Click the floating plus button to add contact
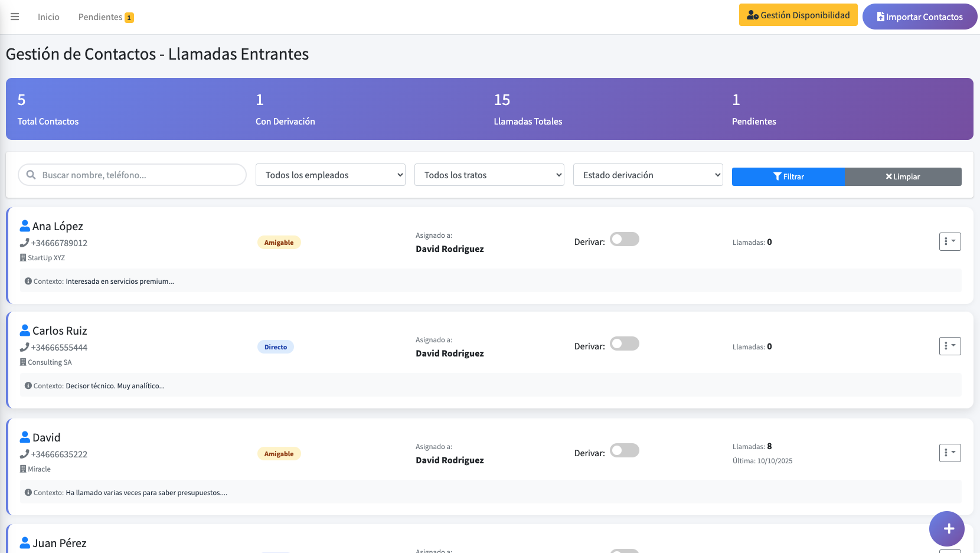 pyautogui.click(x=947, y=529)
